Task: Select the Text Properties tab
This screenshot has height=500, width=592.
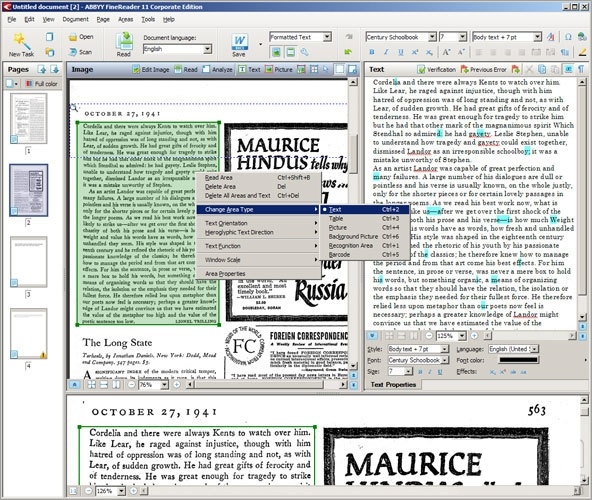Action: click(393, 384)
